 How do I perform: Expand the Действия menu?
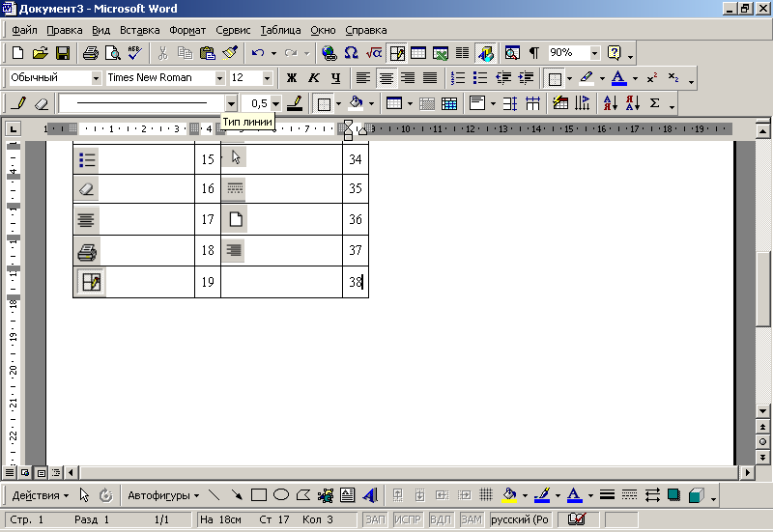coord(41,495)
